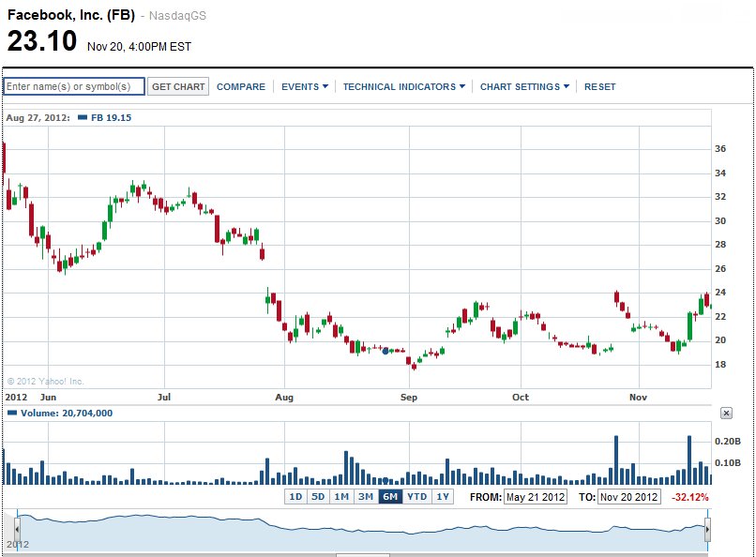Select the 1M time range
The width and height of the screenshot is (756, 557).
point(341,496)
